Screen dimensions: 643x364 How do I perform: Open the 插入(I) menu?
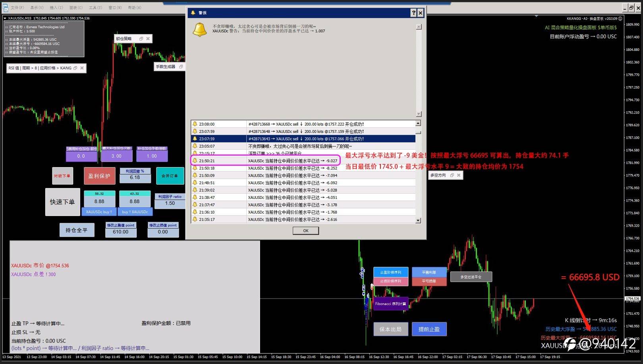coord(56,8)
